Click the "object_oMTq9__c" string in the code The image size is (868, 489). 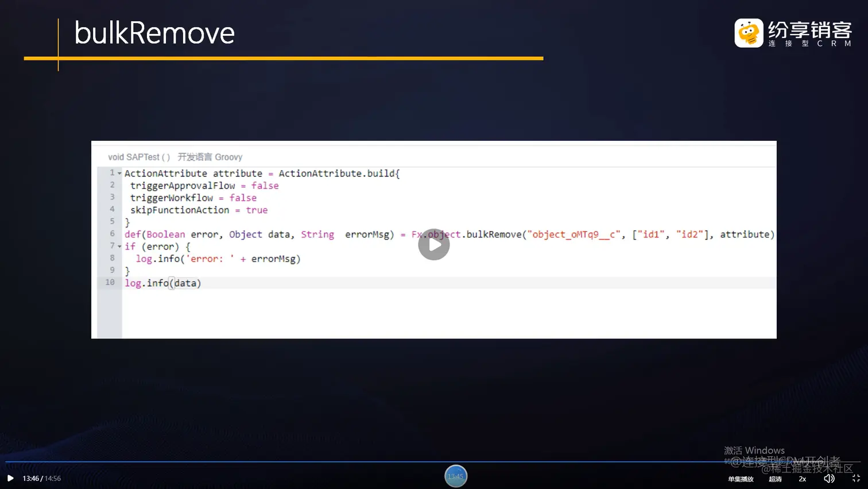[x=574, y=234]
